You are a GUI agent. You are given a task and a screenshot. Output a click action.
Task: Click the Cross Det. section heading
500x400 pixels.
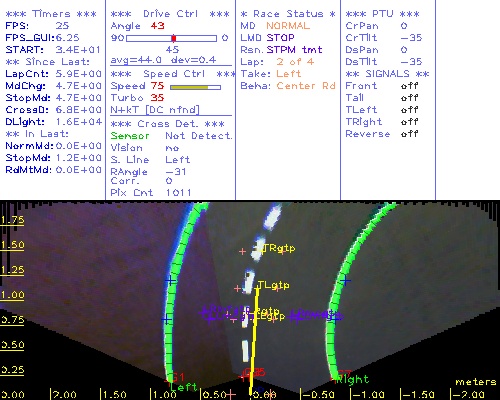click(x=168, y=124)
